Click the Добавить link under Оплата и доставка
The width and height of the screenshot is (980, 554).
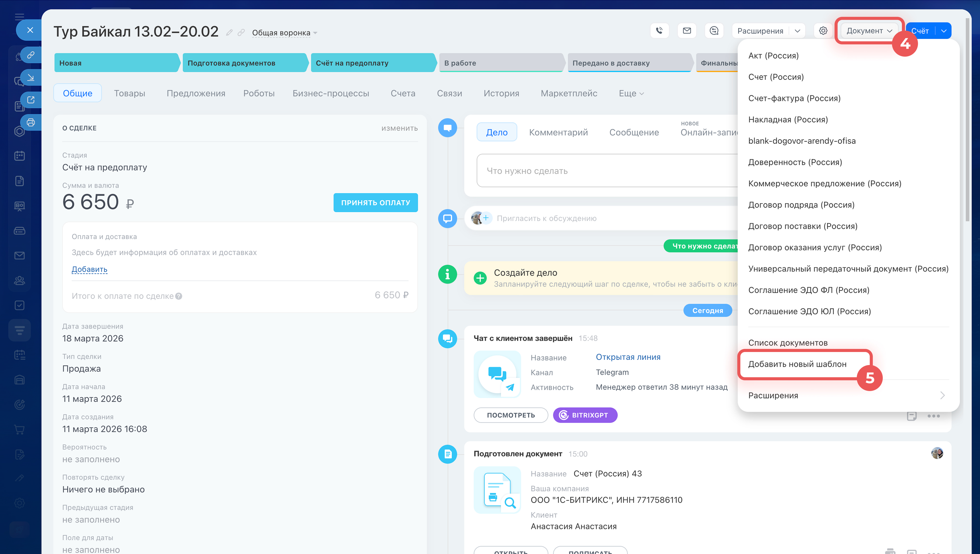point(89,269)
